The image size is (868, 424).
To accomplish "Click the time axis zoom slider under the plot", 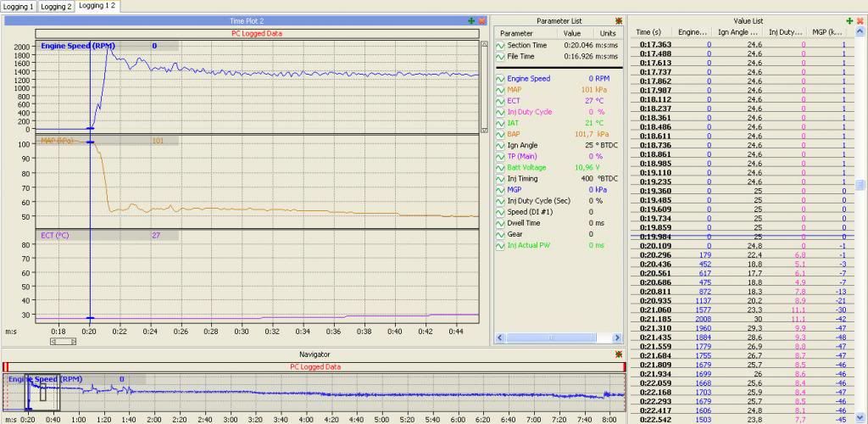I will tap(63, 342).
